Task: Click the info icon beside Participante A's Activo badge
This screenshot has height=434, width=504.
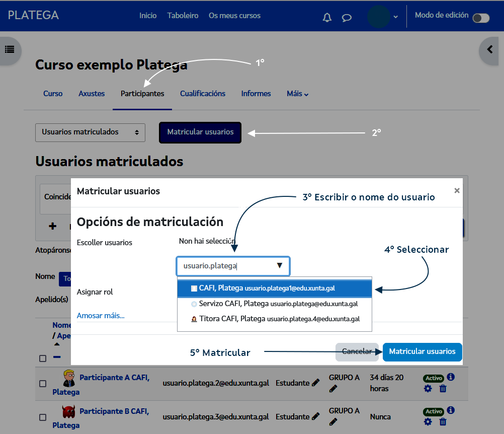Action: point(450,377)
